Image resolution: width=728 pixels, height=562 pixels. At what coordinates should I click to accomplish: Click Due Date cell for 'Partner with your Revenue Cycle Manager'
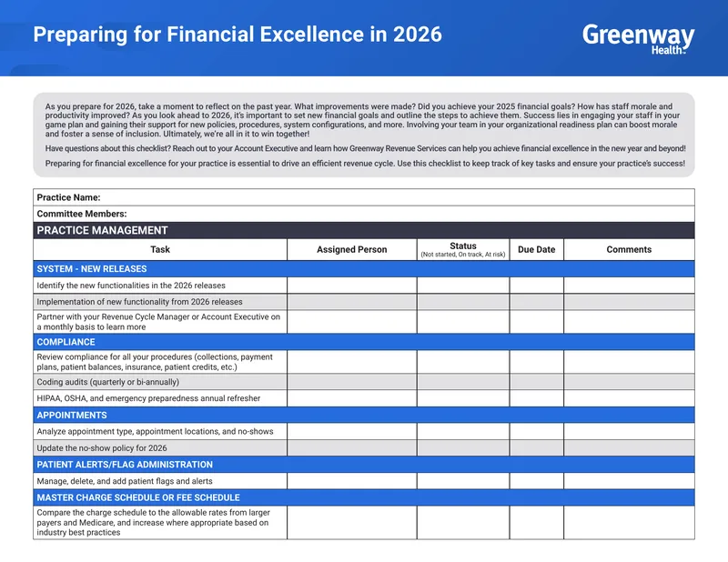(x=536, y=322)
